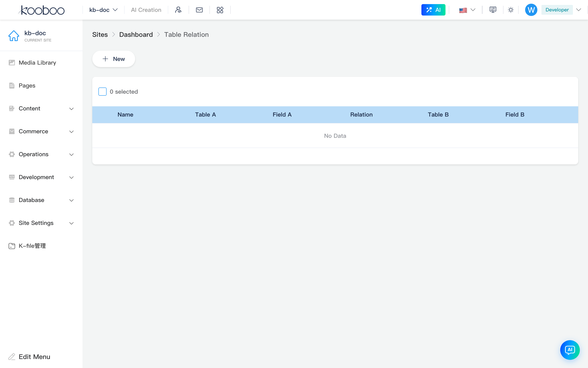Click the Development code icon
Image resolution: width=588 pixels, height=368 pixels.
click(12, 177)
